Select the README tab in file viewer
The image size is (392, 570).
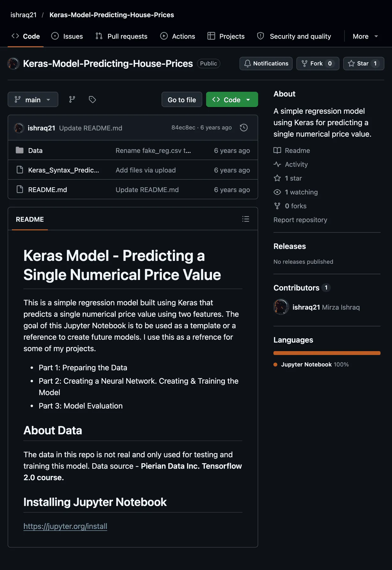click(30, 219)
